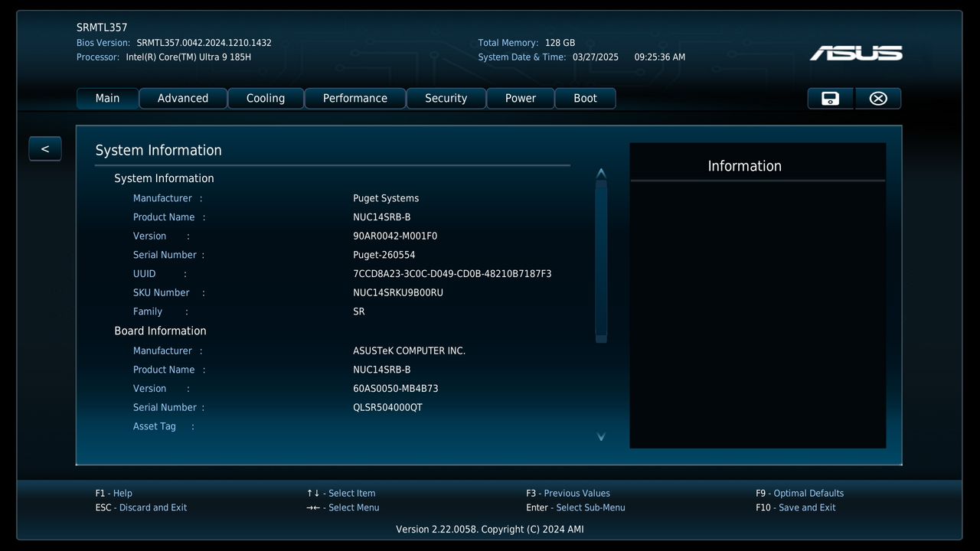Click F1 - Help hint

tap(114, 494)
